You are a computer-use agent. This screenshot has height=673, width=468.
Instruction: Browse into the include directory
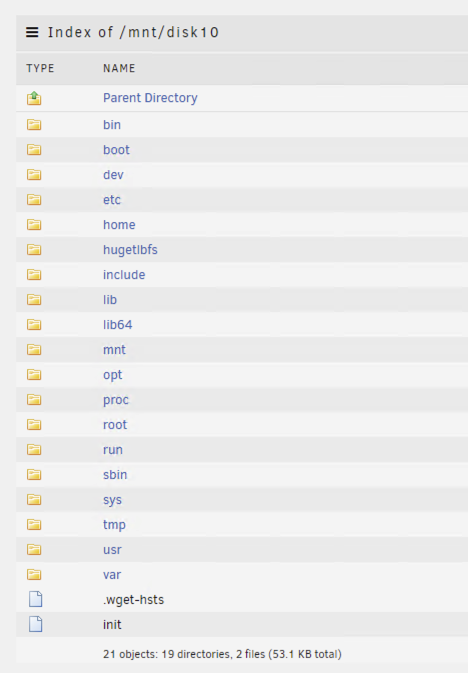click(124, 275)
